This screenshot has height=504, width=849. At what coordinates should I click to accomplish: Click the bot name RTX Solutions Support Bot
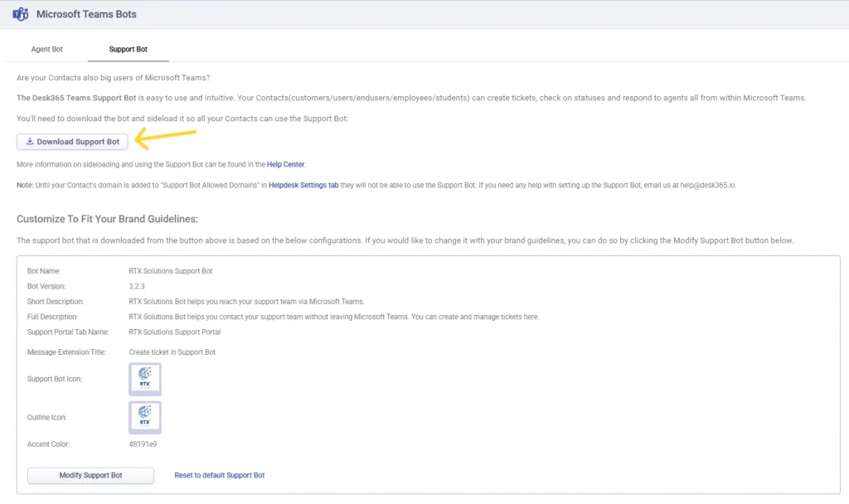pos(171,271)
